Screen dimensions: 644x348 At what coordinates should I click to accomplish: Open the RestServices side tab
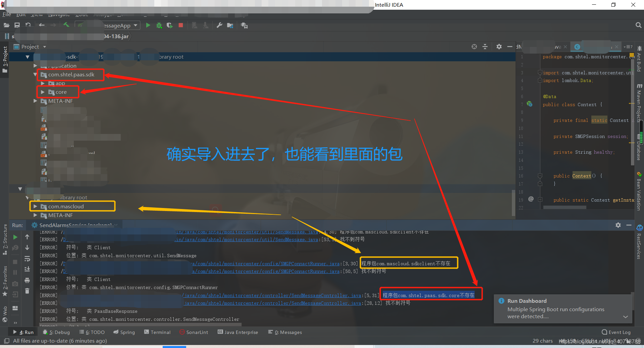click(639, 242)
